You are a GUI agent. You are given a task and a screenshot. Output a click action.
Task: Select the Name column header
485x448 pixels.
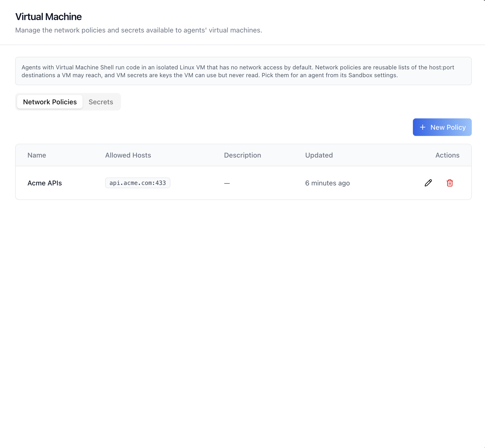click(x=37, y=155)
